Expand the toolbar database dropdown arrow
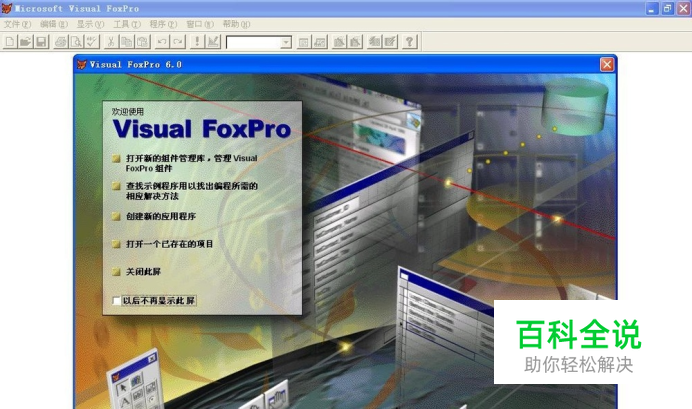The width and height of the screenshot is (692, 409). coord(286,42)
